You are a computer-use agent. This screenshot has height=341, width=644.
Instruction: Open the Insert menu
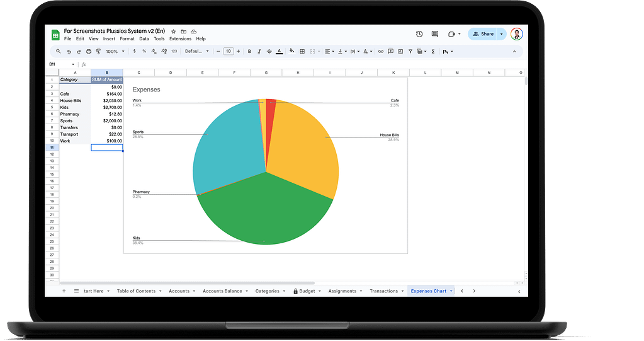pyautogui.click(x=109, y=38)
